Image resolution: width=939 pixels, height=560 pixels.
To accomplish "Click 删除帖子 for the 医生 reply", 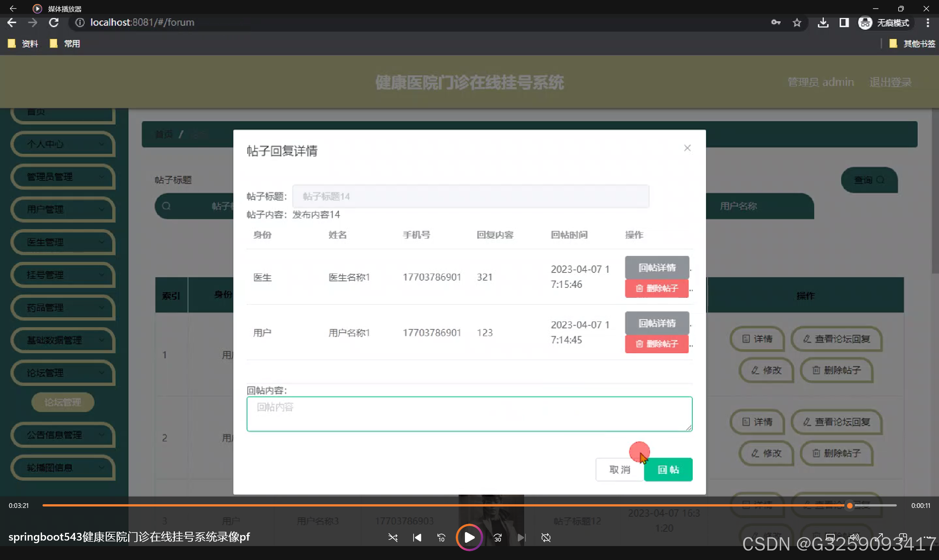I will pyautogui.click(x=656, y=288).
